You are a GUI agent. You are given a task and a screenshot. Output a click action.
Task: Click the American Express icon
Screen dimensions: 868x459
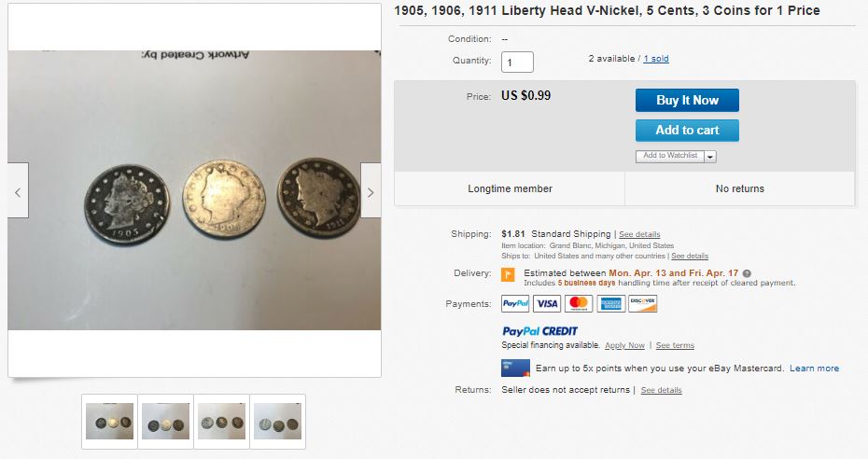tap(611, 303)
